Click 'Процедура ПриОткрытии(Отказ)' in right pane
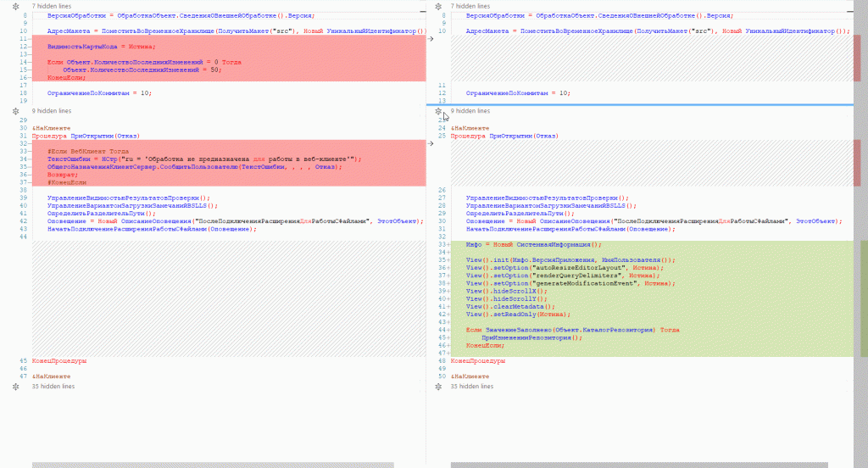868x468 pixels. coord(504,136)
